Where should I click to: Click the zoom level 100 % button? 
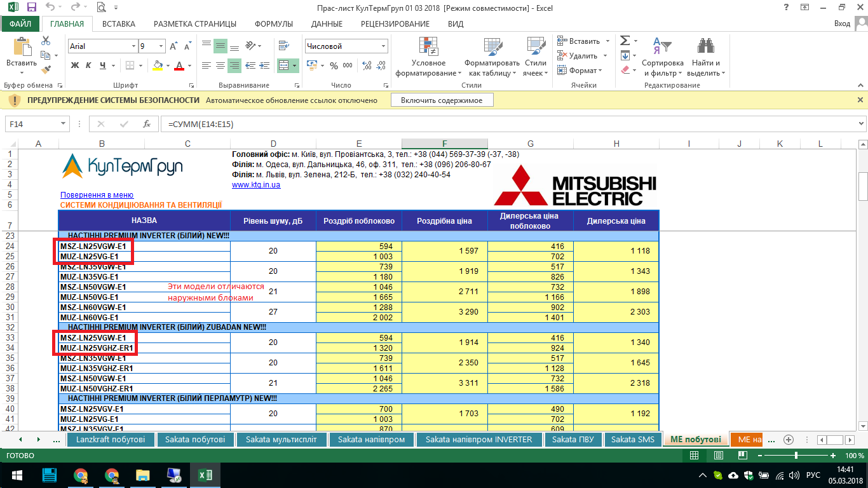click(x=855, y=456)
